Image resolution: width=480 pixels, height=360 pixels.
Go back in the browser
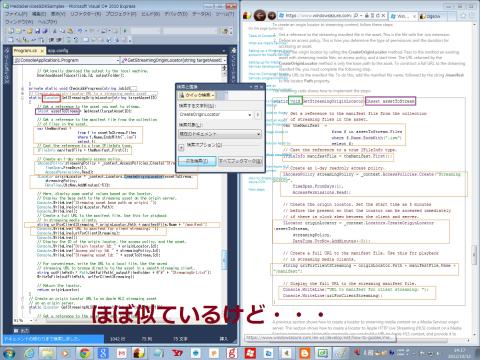pos(260,15)
